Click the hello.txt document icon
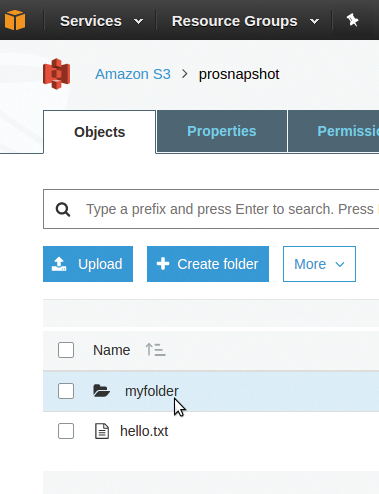 (x=102, y=431)
